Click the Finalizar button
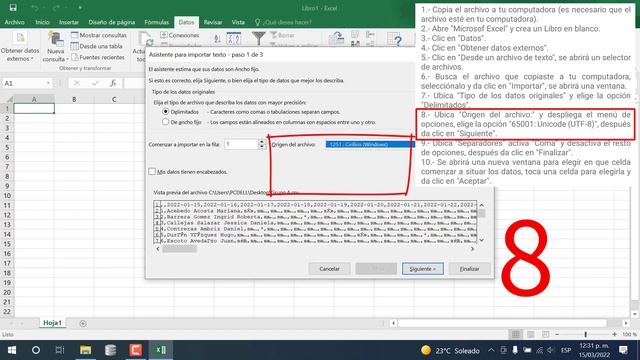The image size is (640, 360). click(469, 269)
